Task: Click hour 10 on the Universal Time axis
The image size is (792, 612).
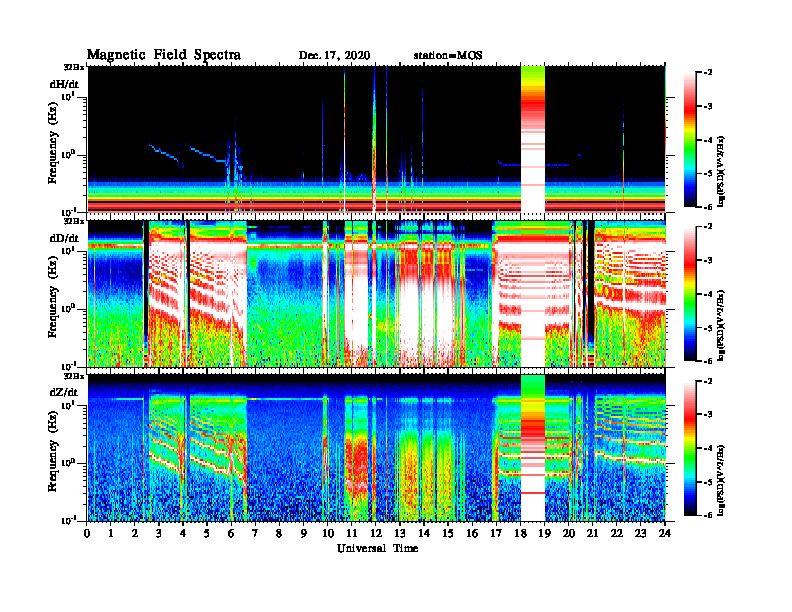Action: pyautogui.click(x=328, y=534)
